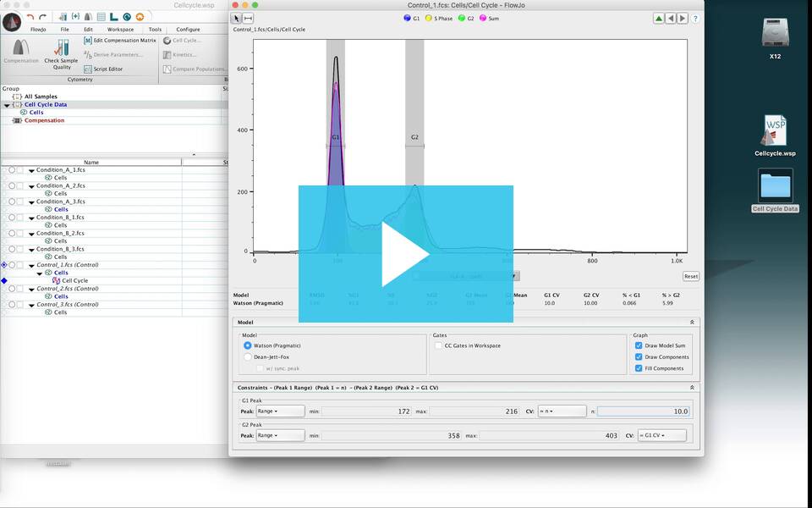
Task: Collapse the Condition_A_1.fcs tree arrow
Action: 31,170
